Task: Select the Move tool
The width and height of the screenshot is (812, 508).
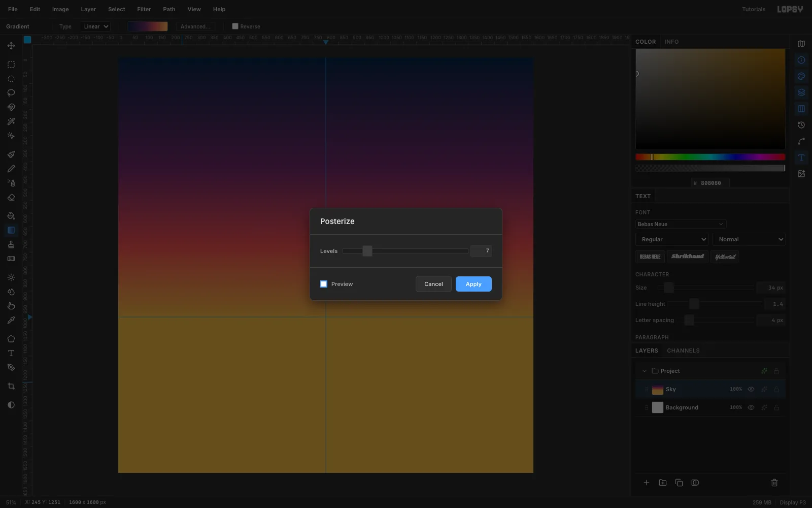Action: (11, 46)
